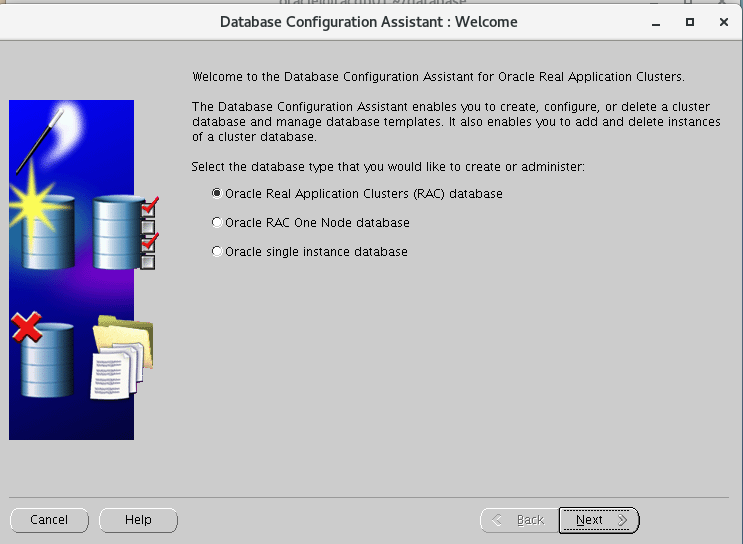
Task: Minimize the Database Configuration Assistant window
Action: (656, 22)
